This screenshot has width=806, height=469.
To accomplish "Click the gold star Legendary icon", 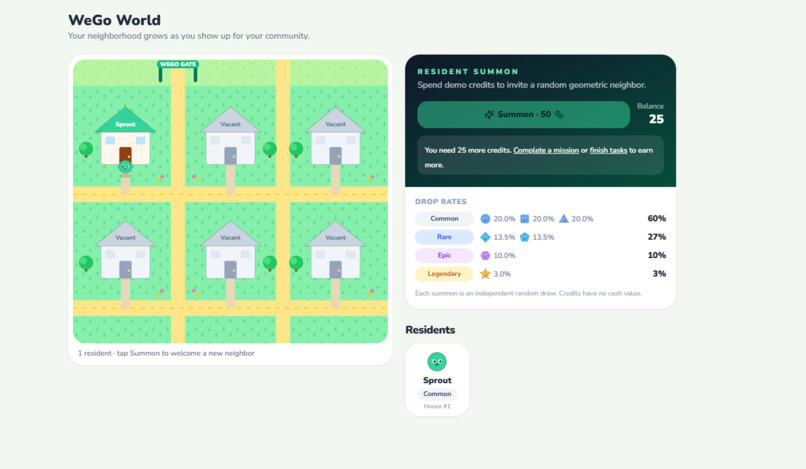I will pos(485,274).
